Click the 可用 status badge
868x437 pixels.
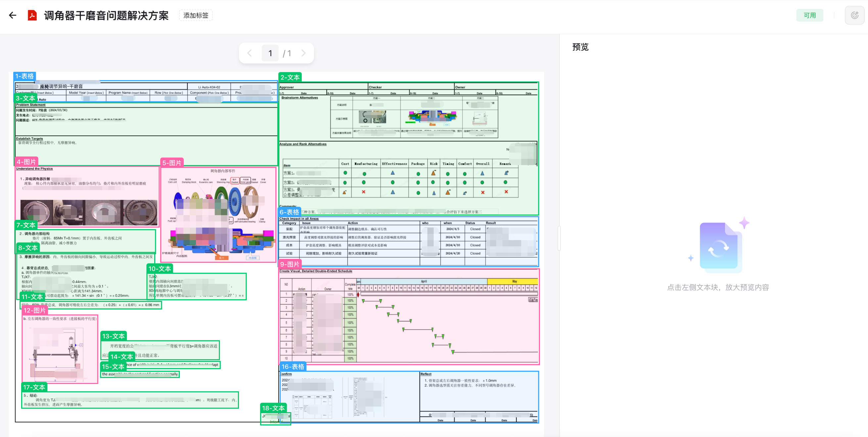pos(809,15)
